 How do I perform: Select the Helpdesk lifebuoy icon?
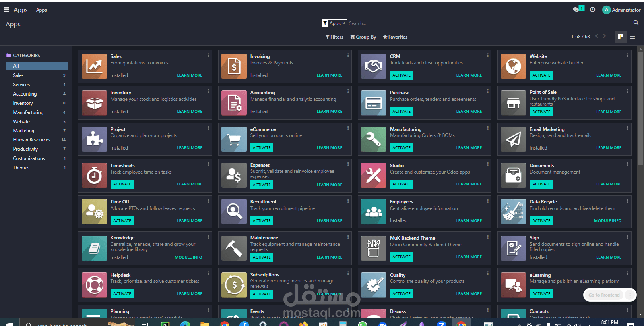point(94,285)
